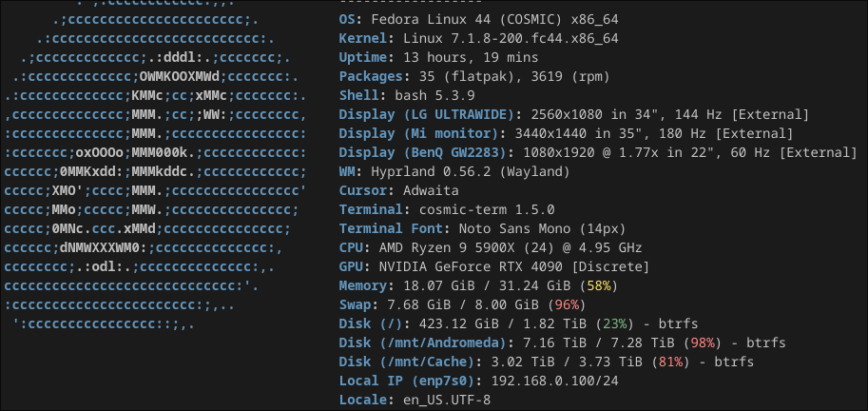Click the red Swap percentage "96%"
The height and width of the screenshot is (411, 868).
[x=567, y=304]
